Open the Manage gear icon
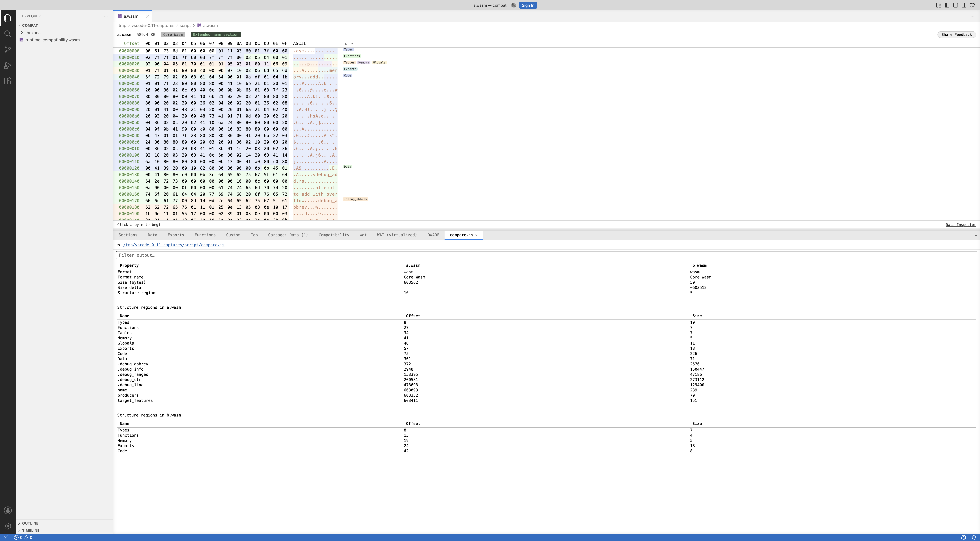 (8, 526)
